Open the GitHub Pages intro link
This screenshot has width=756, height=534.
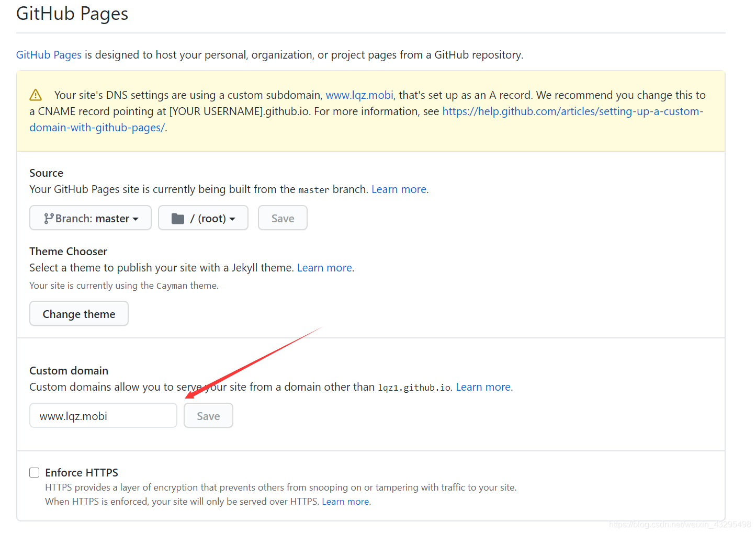[49, 55]
